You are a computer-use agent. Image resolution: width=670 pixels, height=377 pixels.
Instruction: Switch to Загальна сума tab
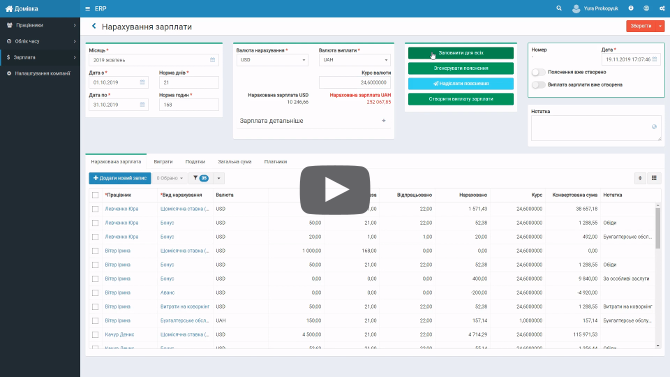point(235,162)
